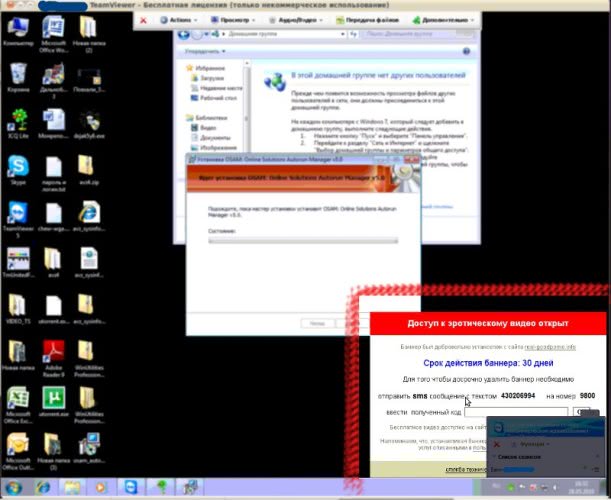The image size is (611, 500).
Task: Click the speaker volume tray icon
Action: (554, 487)
